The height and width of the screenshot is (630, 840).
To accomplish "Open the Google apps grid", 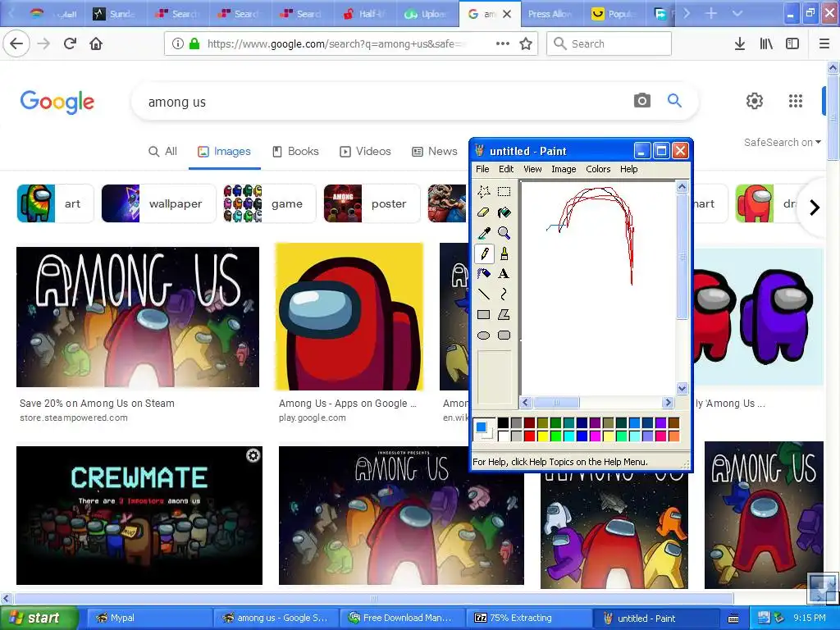I will 796,101.
